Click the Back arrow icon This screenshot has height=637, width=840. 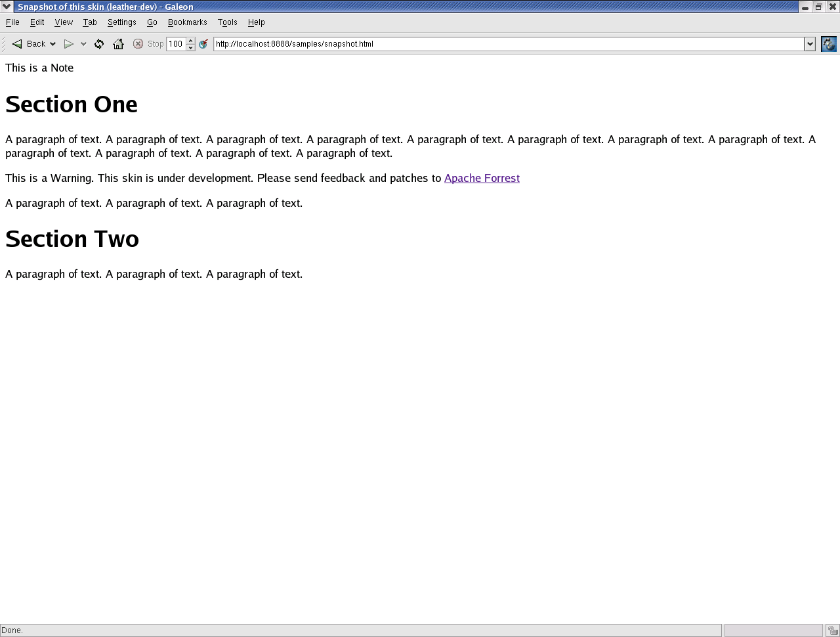coord(18,44)
